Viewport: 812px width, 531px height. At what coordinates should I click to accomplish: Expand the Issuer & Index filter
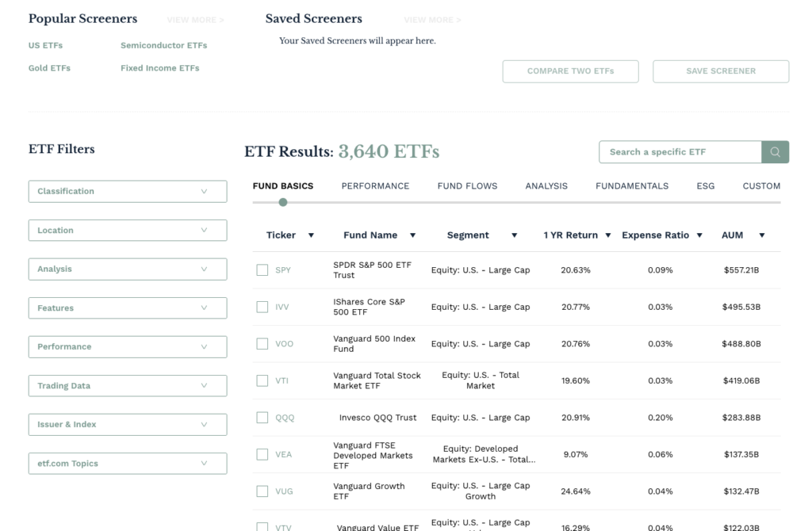tap(127, 424)
